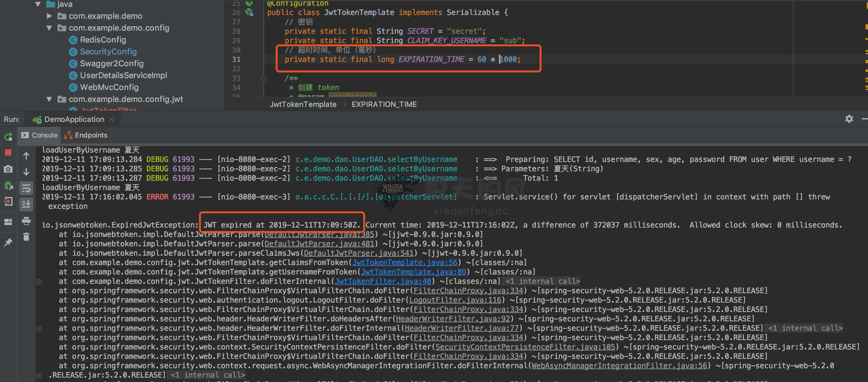
Task: Open DefaultJwtParser.java:481 link
Action: click(319, 244)
